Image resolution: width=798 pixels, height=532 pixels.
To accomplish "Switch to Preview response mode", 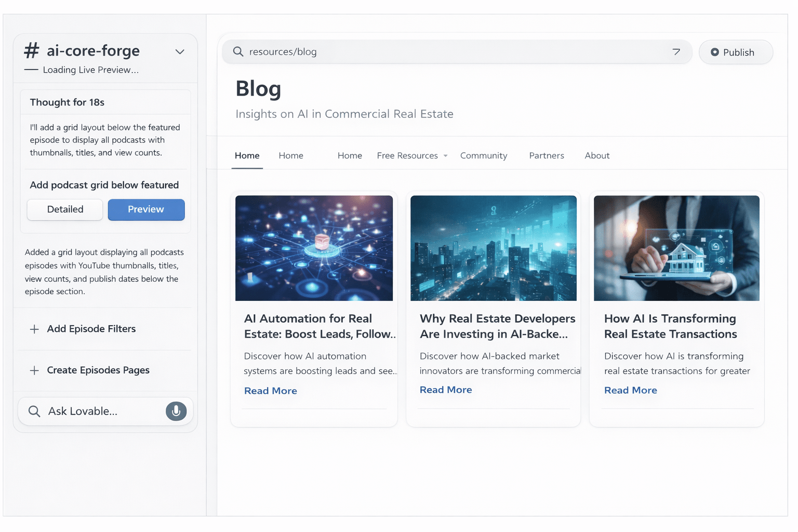I will [146, 209].
